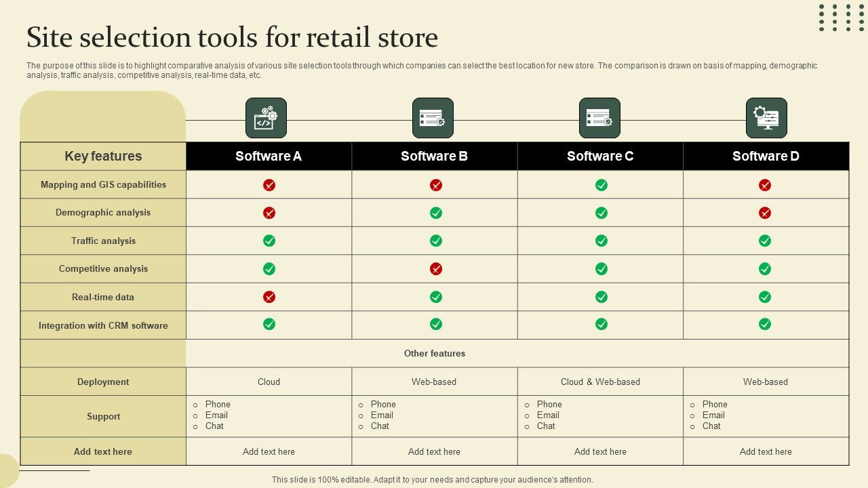Click green check for Software B Demographic analysis
Screen dimensions: 868x488
[x=436, y=213]
